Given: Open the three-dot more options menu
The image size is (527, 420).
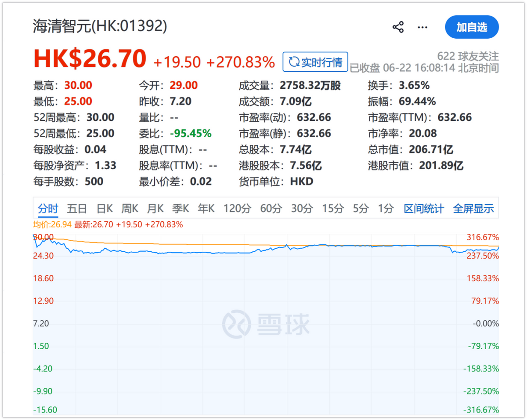Looking at the screenshot, I should pos(422,27).
